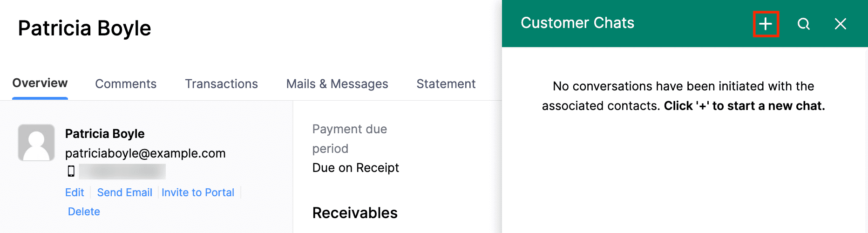
Task: Click the Due on Receipt value
Action: (x=355, y=168)
